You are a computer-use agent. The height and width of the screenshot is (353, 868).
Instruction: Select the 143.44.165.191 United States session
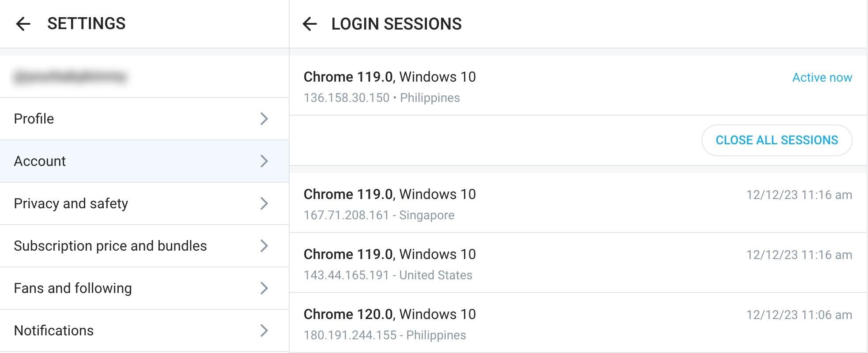point(578,263)
